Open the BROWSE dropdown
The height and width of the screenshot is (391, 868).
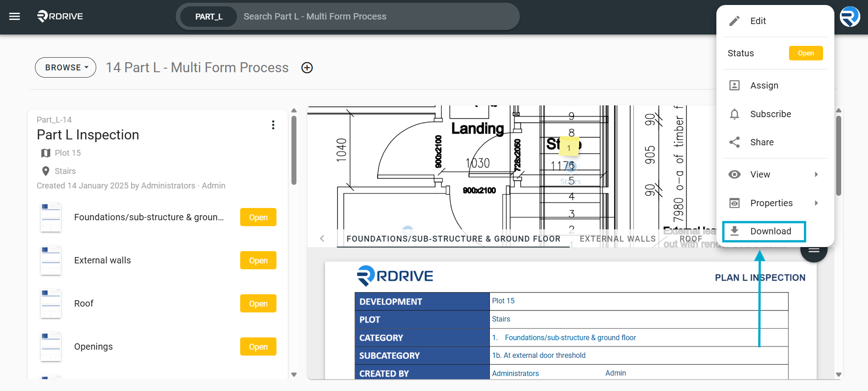coord(65,68)
